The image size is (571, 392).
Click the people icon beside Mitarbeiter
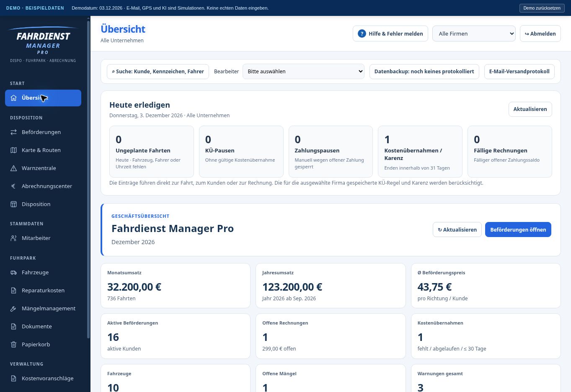pyautogui.click(x=13, y=238)
